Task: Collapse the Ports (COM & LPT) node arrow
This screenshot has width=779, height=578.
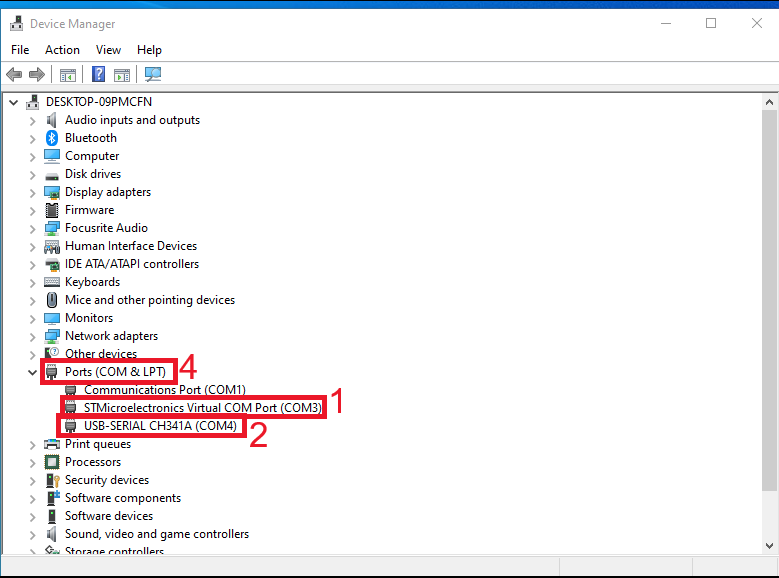Action: tap(32, 372)
